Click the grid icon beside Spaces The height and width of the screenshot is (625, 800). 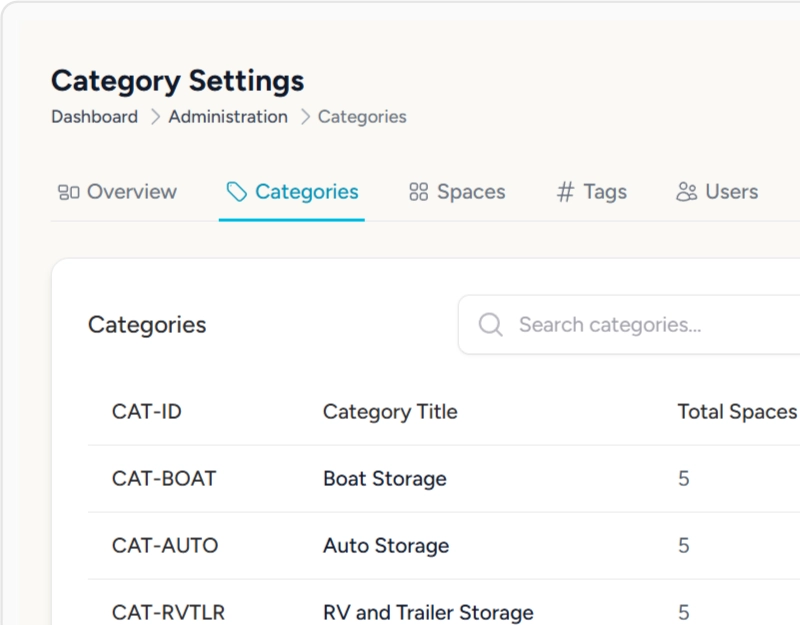(419, 192)
